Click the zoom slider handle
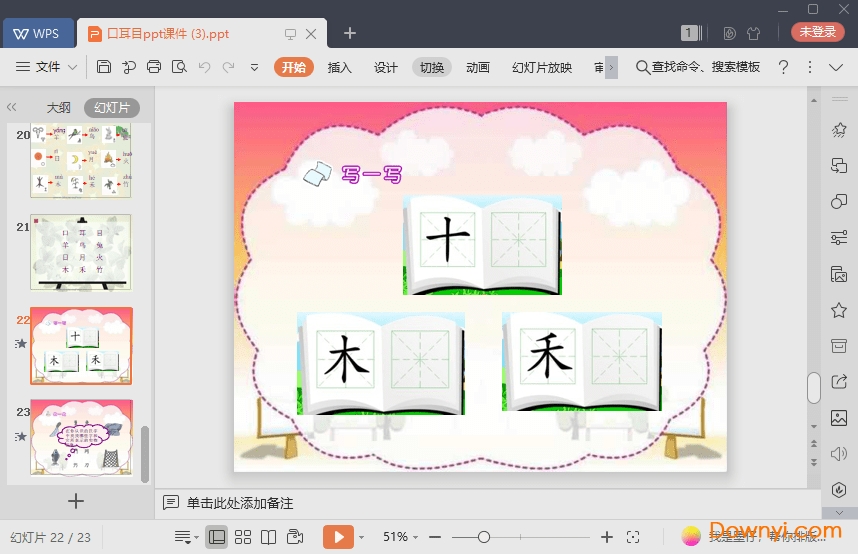The height and width of the screenshot is (554, 858). point(483,537)
